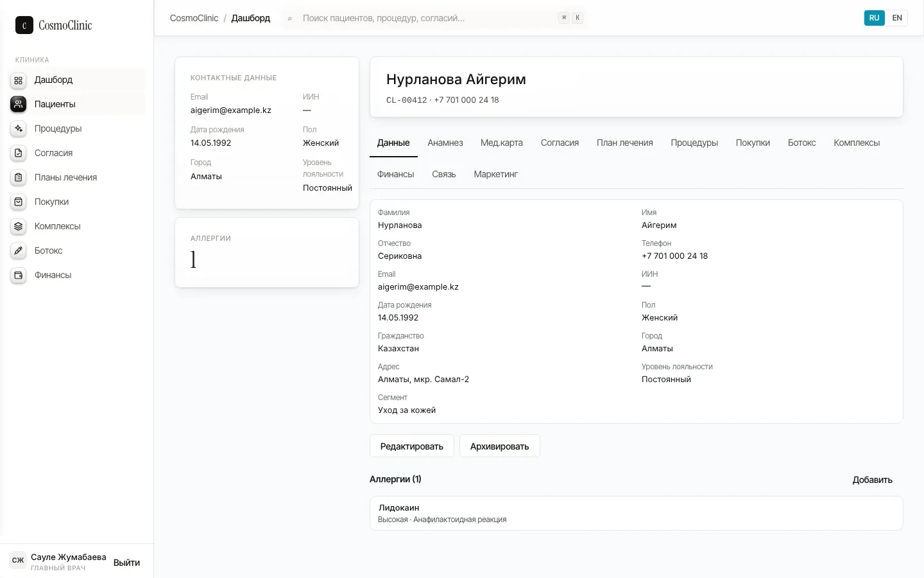Click the Архивировать button
924x578 pixels.
coord(500,446)
